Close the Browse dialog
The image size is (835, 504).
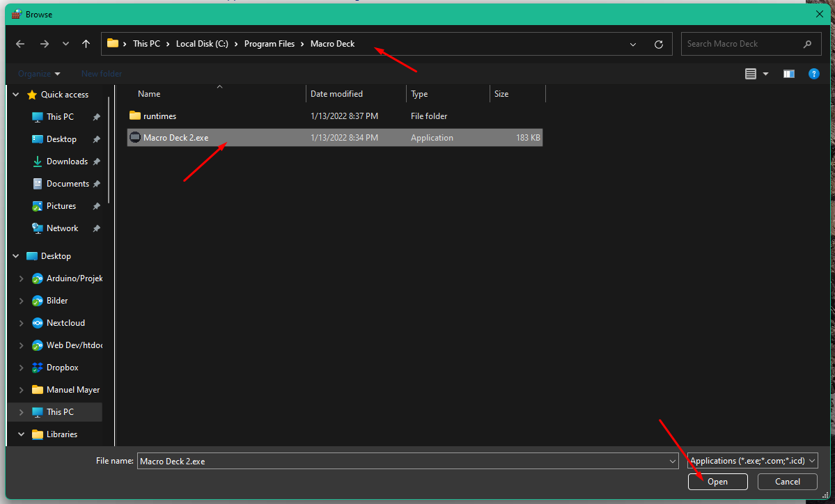pos(820,15)
